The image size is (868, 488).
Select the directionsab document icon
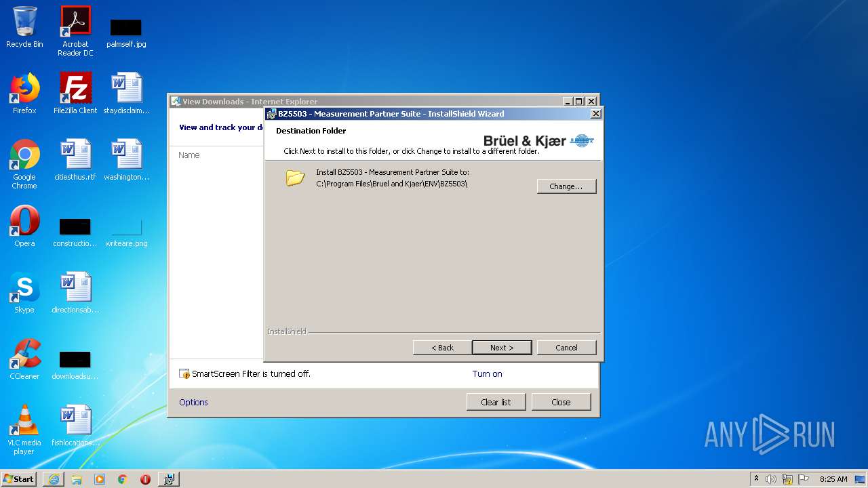pos(75,293)
